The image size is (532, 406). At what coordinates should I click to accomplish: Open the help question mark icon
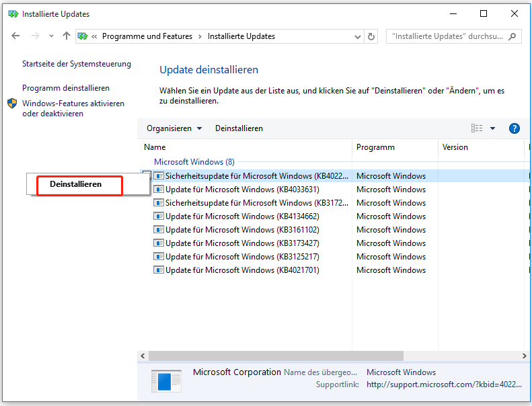click(515, 128)
